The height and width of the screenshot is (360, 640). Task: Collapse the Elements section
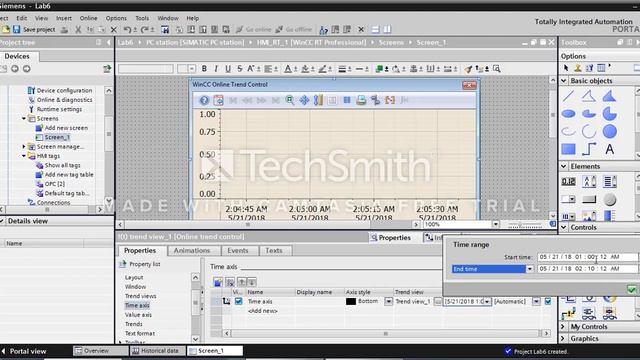pos(564,166)
